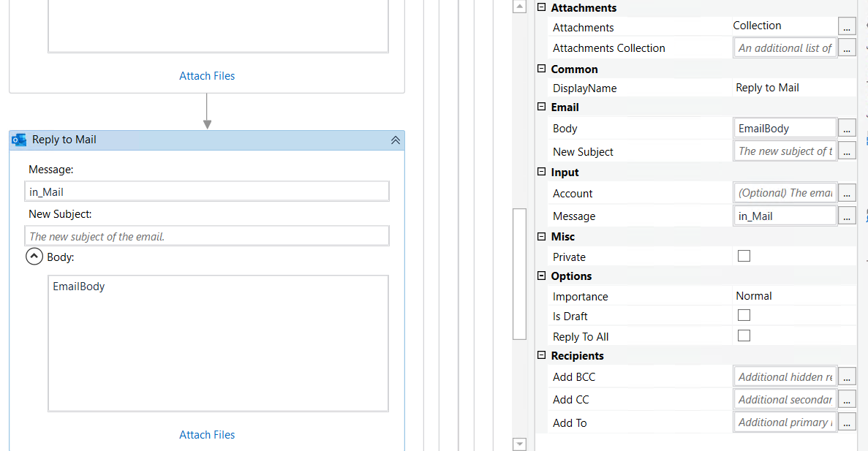Click the Outlook icon on Reply to Mail
Screen dimensions: 868x451
(19, 140)
